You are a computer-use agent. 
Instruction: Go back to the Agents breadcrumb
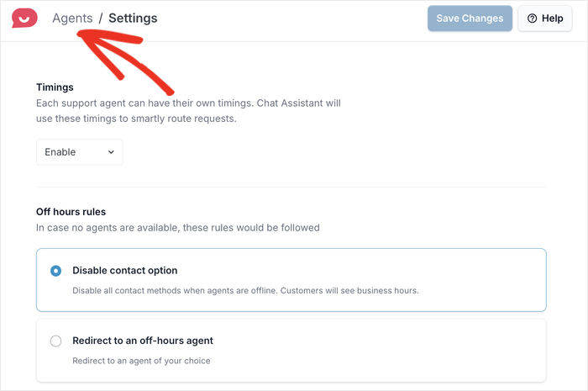pyautogui.click(x=72, y=18)
